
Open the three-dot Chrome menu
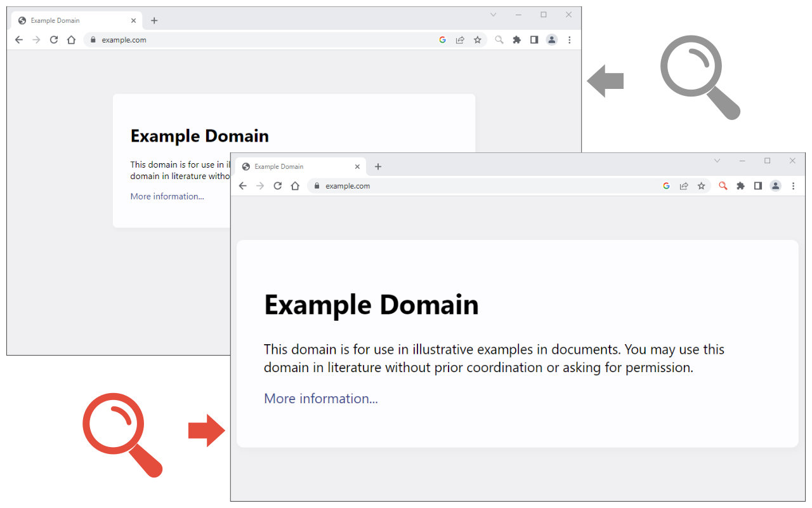[x=794, y=185]
